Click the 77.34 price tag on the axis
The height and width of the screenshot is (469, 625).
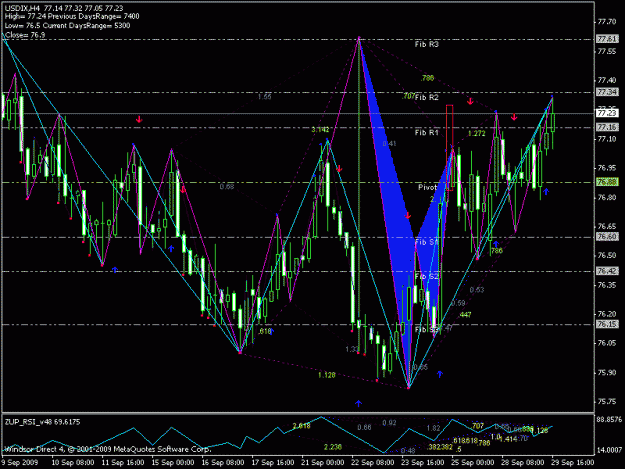[x=607, y=92]
